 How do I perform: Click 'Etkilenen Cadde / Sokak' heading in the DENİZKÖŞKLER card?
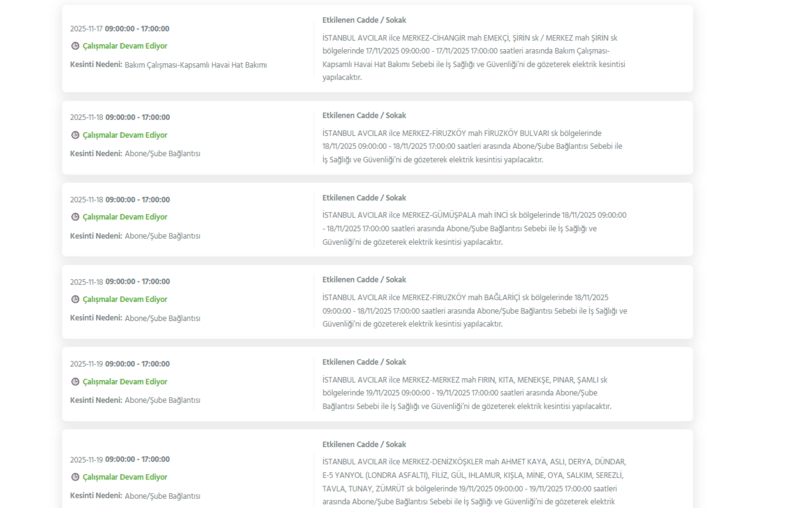pos(364,444)
